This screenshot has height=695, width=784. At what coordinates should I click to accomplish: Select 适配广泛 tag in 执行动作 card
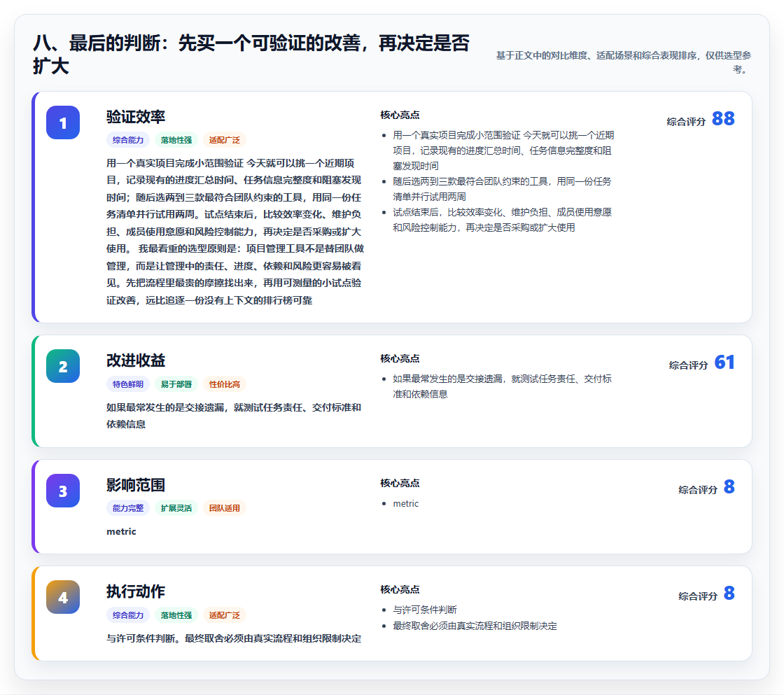225,615
